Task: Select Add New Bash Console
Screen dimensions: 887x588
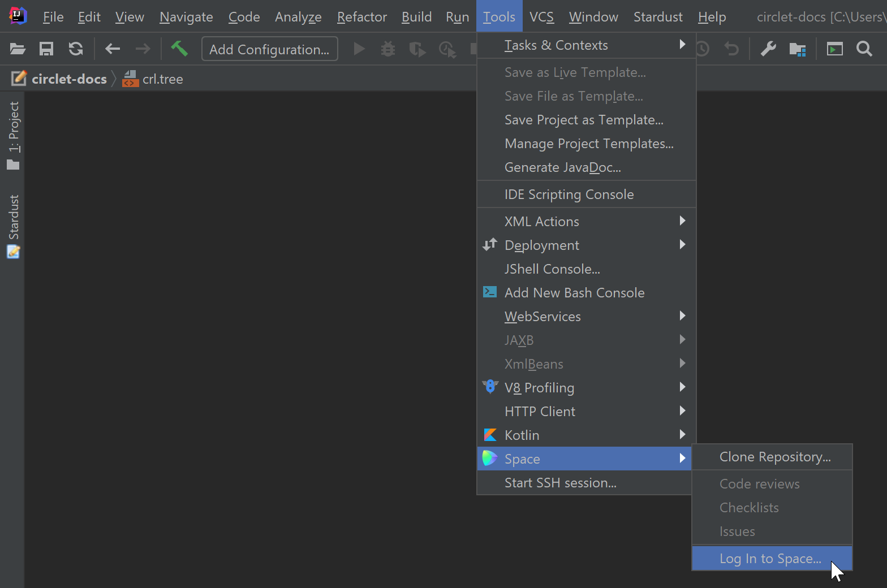Action: pyautogui.click(x=587, y=293)
